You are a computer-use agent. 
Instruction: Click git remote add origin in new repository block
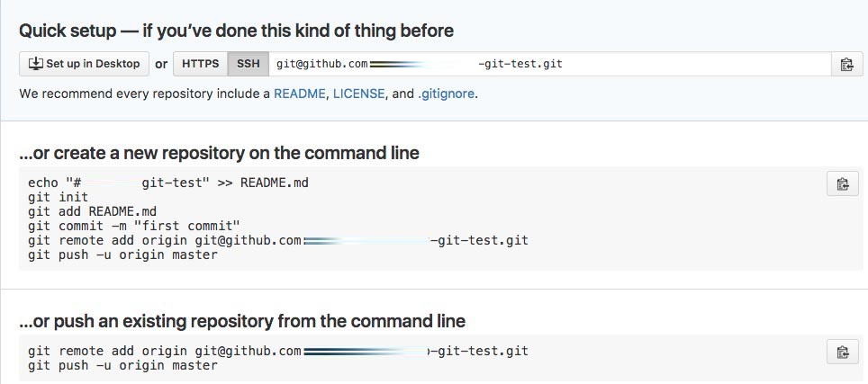point(278,241)
